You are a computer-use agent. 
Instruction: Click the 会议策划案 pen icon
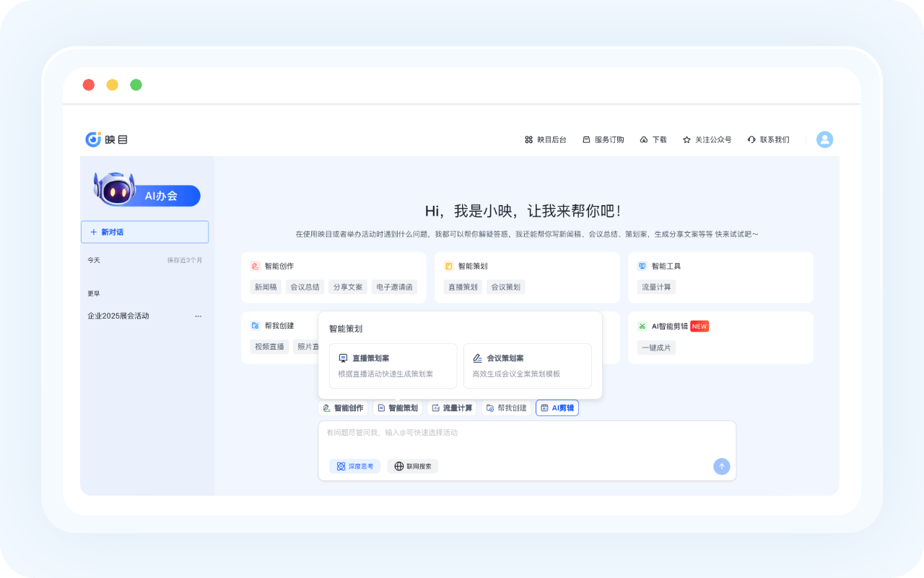(477, 358)
